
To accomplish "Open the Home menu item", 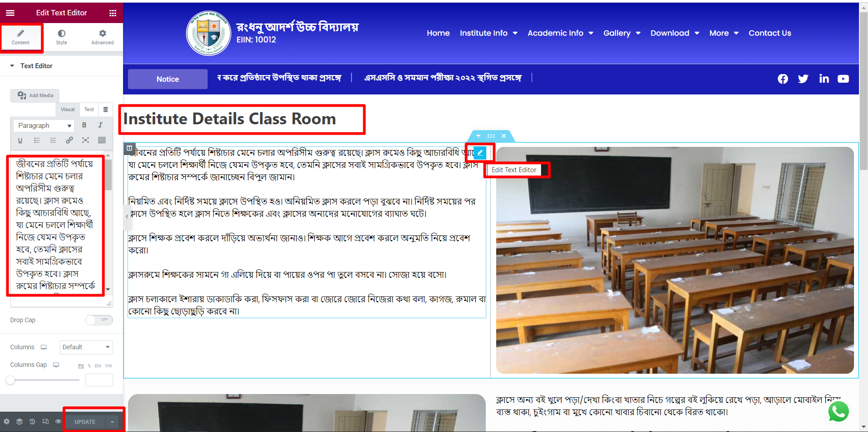I will point(438,33).
